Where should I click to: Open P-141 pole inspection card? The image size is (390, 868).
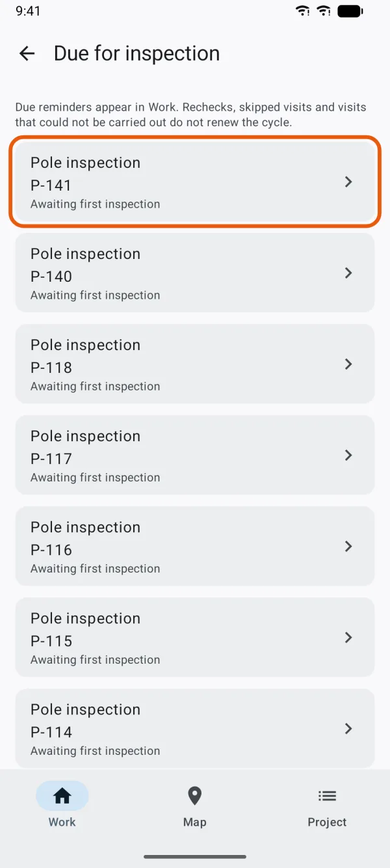[x=195, y=182]
